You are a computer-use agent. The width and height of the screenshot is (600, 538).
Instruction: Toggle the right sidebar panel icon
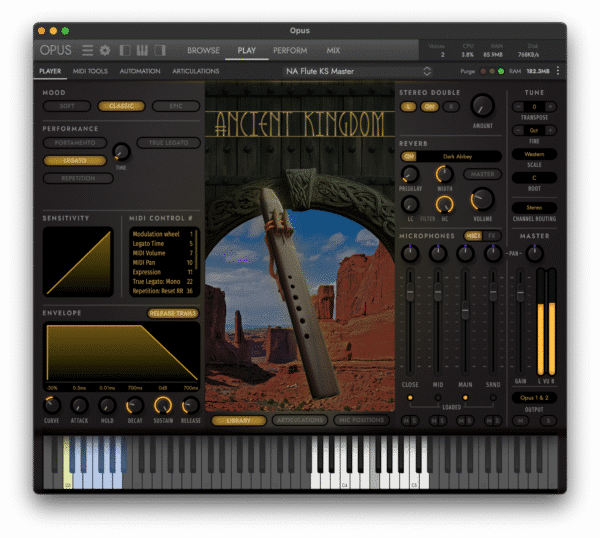160,50
